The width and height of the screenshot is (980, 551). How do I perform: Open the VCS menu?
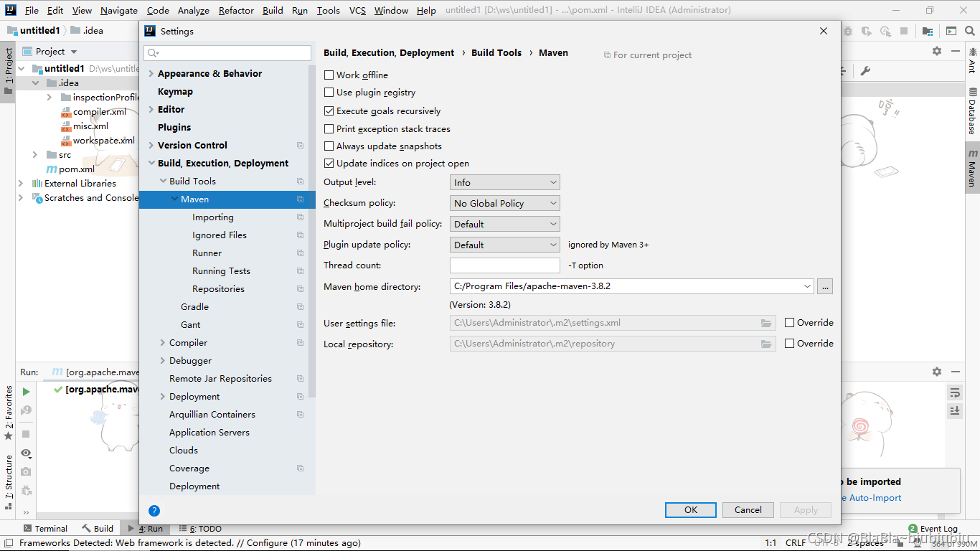(x=357, y=10)
